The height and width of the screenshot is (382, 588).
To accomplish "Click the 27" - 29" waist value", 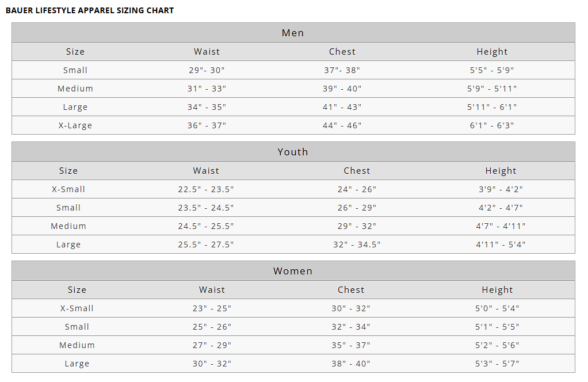I will coord(212,345).
